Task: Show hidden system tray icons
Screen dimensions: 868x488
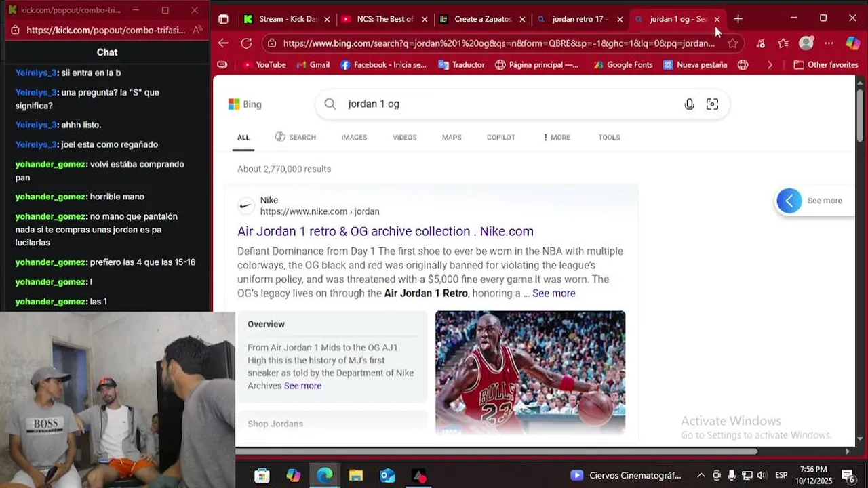Action: (x=701, y=475)
